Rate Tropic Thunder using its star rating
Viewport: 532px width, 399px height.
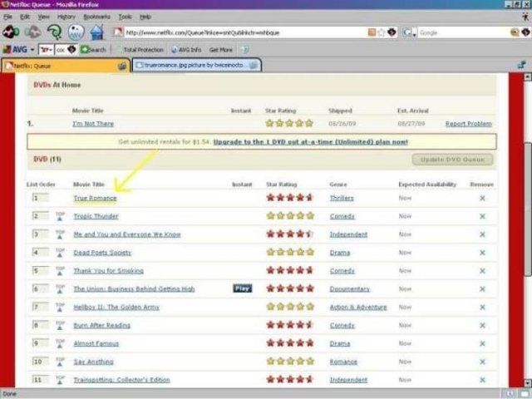(288, 216)
